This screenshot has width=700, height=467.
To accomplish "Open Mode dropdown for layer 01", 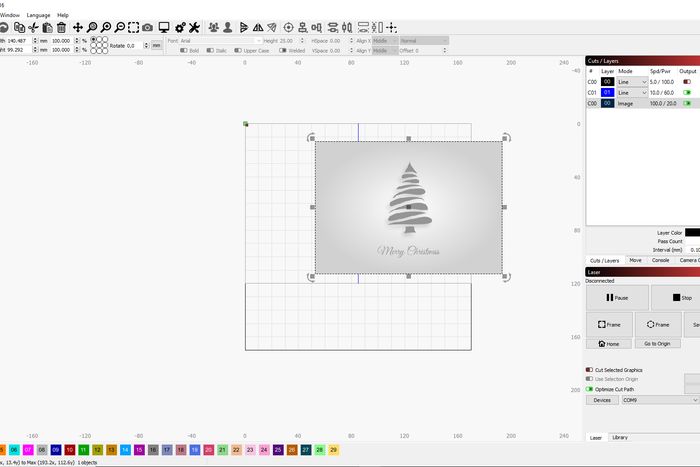I will tap(632, 92).
